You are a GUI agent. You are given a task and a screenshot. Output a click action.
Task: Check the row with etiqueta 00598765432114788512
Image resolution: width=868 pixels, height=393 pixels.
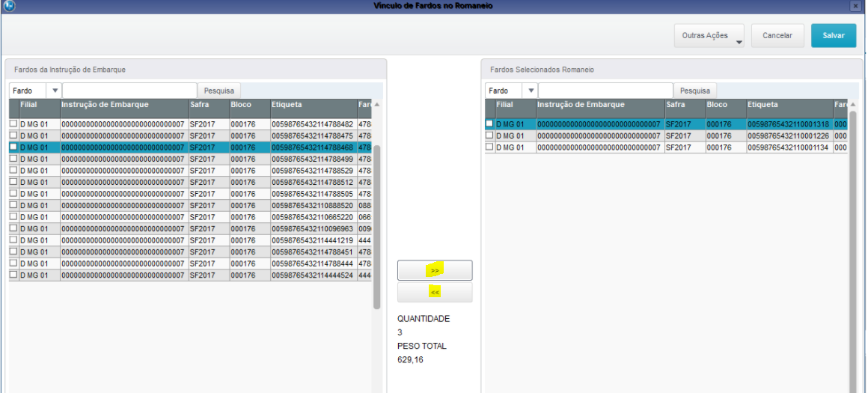point(13,182)
